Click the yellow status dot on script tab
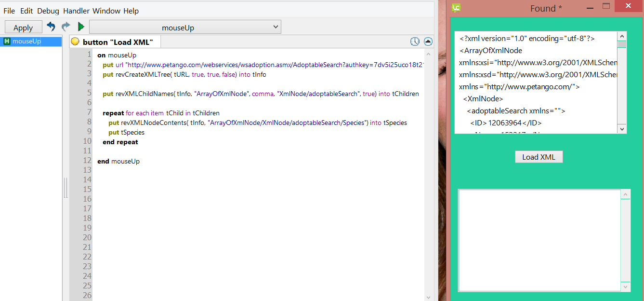This screenshot has width=644, height=301. [75, 42]
